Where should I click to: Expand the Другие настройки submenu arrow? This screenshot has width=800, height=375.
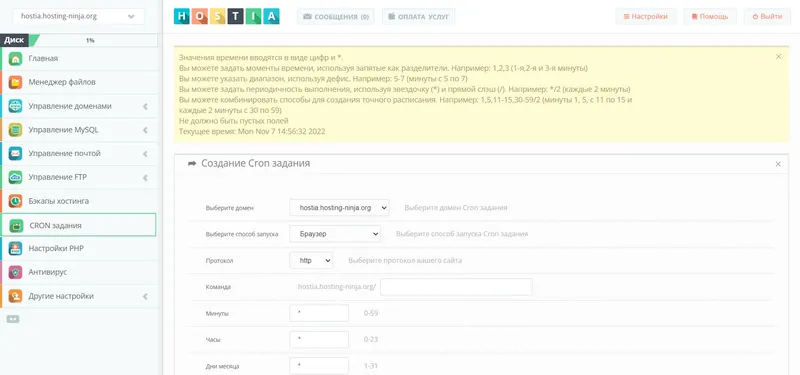pos(145,296)
